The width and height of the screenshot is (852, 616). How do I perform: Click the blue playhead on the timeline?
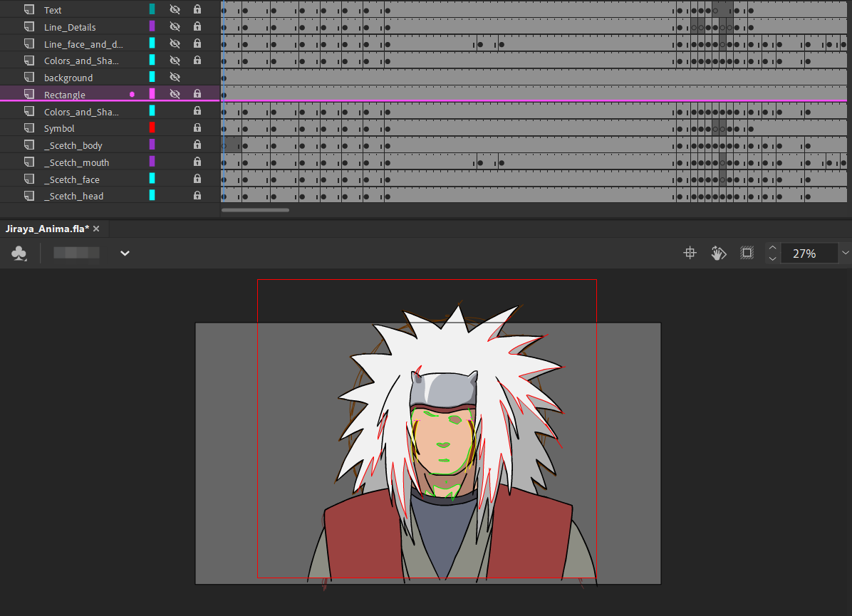(x=223, y=103)
